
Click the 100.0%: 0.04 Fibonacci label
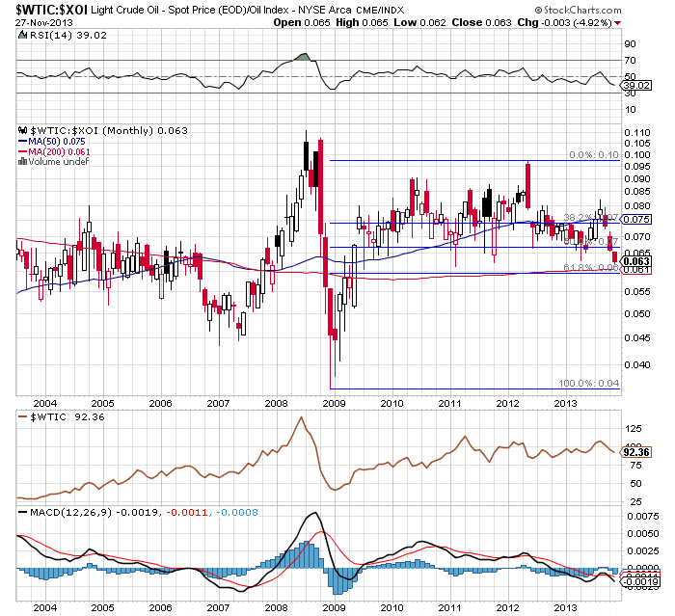click(588, 383)
